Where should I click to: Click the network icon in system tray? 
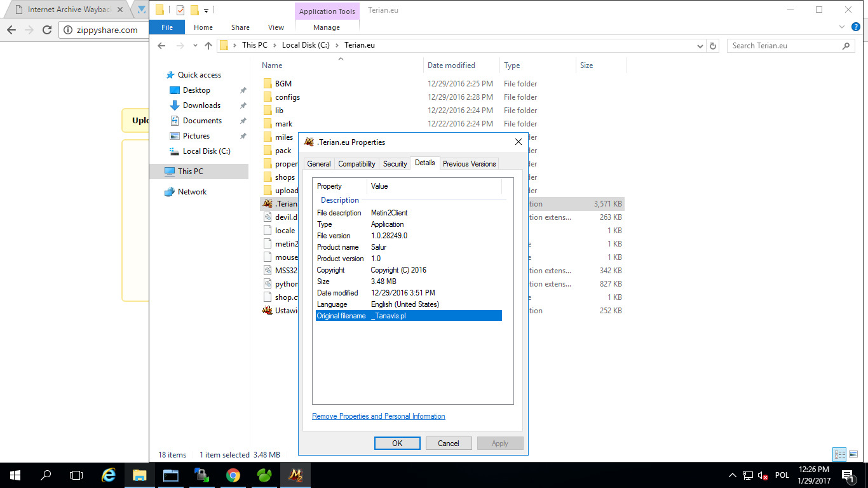(x=747, y=475)
